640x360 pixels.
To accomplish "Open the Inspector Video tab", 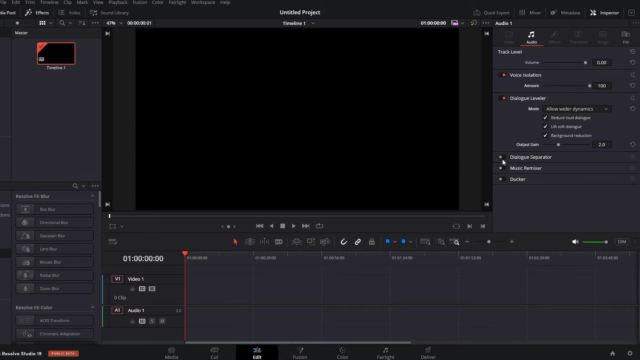I will (509, 37).
